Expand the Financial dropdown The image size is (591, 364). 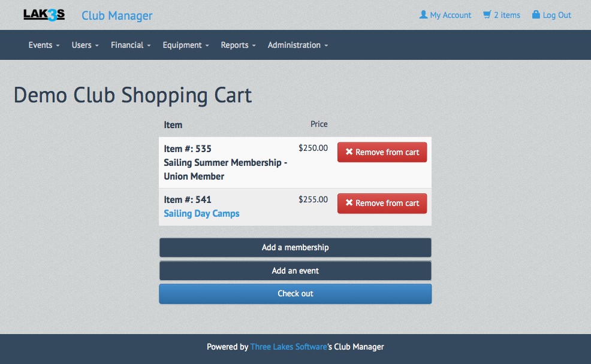point(130,45)
